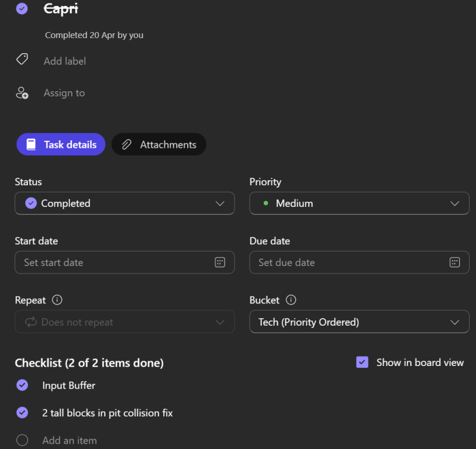Click the label tag icon

(x=22, y=59)
